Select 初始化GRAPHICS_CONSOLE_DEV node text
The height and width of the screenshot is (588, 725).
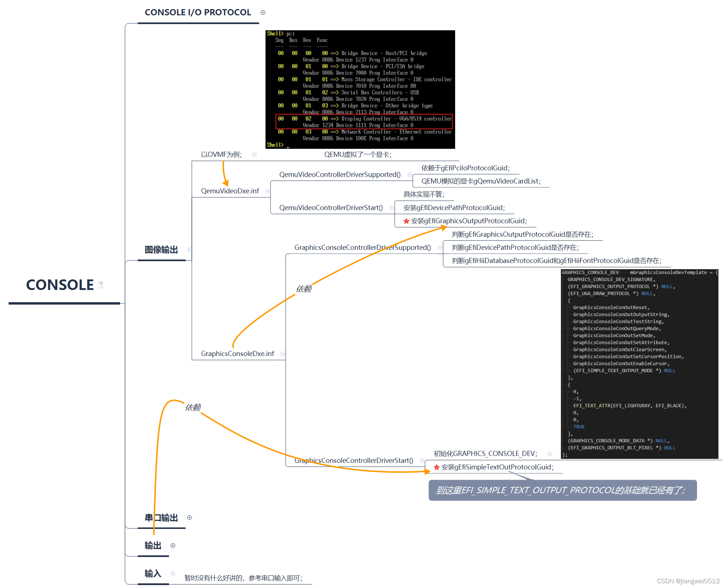[485, 454]
